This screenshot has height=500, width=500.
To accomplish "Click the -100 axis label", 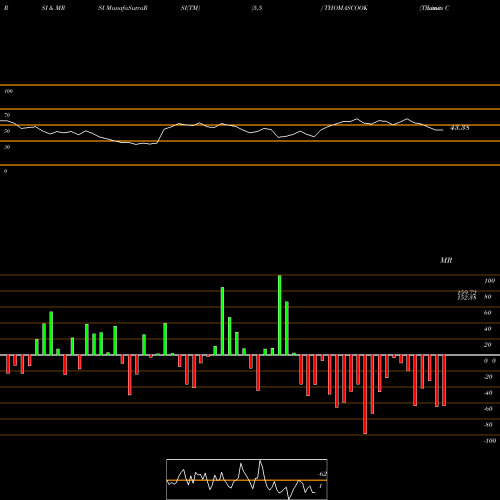I will click(490, 441).
